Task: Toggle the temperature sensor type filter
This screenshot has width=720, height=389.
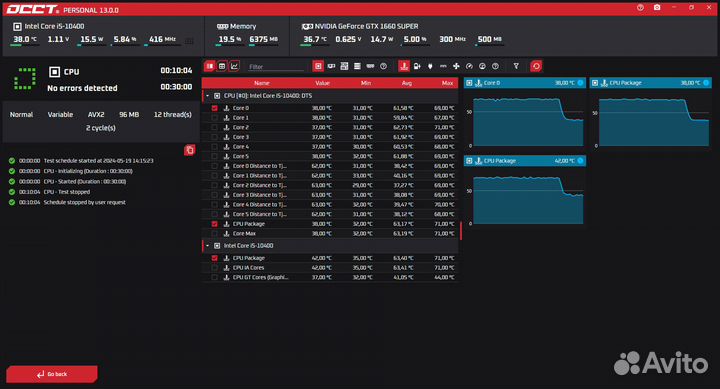Action: pyautogui.click(x=404, y=66)
